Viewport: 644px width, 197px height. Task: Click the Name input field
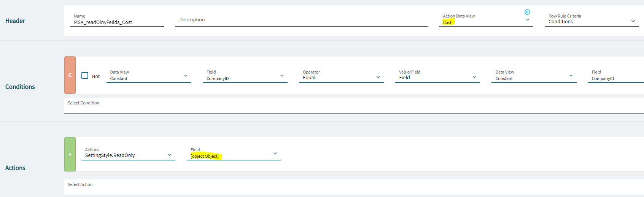[117, 20]
